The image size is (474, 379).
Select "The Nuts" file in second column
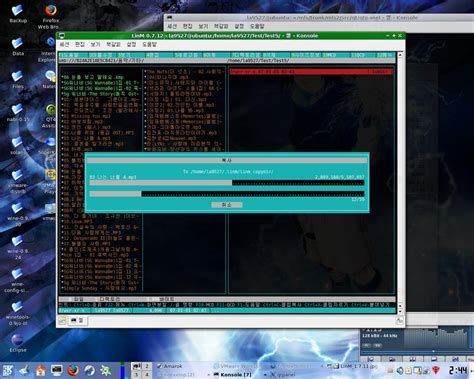184,71
